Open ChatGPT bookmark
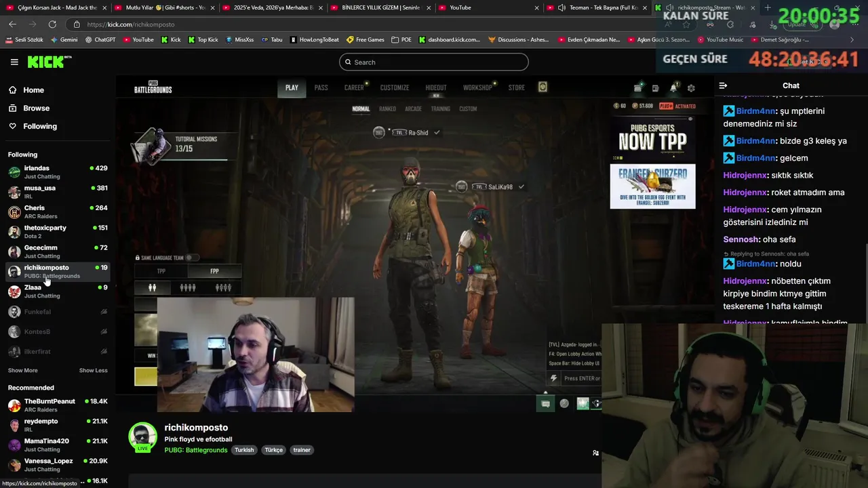Image resolution: width=868 pixels, height=488 pixels. click(x=100, y=39)
